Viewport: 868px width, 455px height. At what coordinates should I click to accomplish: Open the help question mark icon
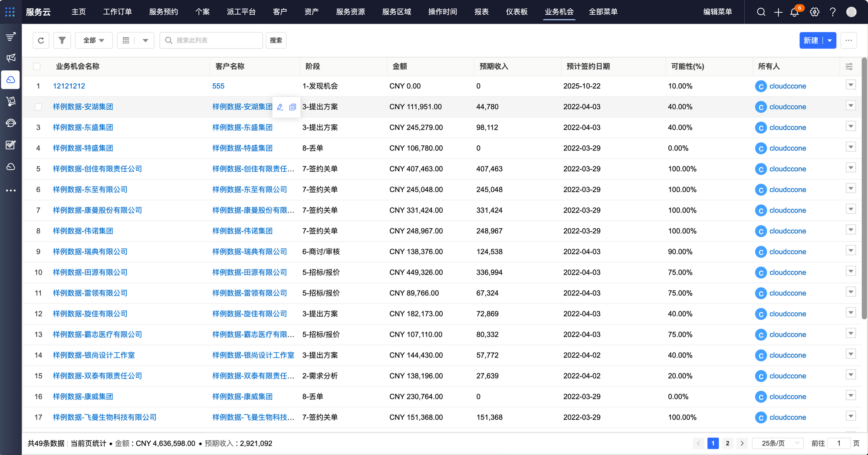tap(832, 12)
